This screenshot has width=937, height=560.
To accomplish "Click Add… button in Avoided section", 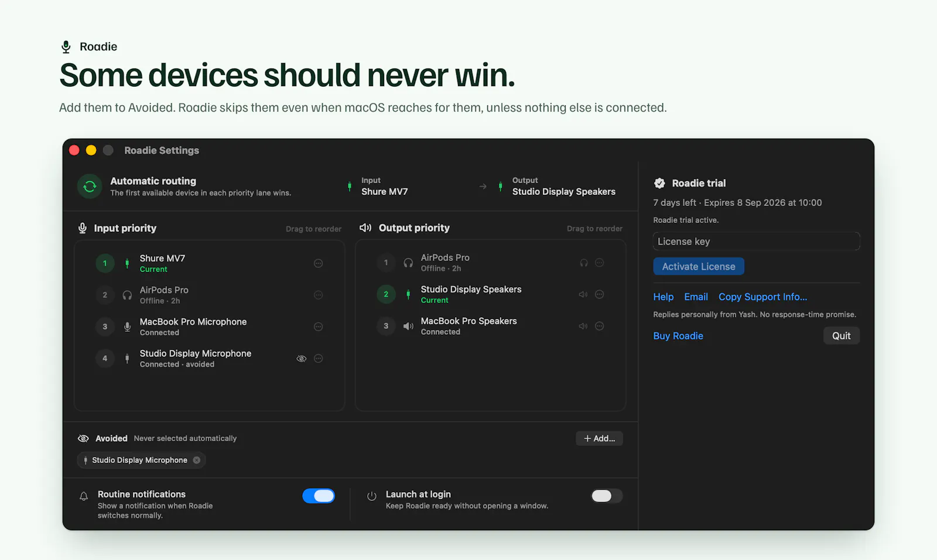I will click(599, 438).
